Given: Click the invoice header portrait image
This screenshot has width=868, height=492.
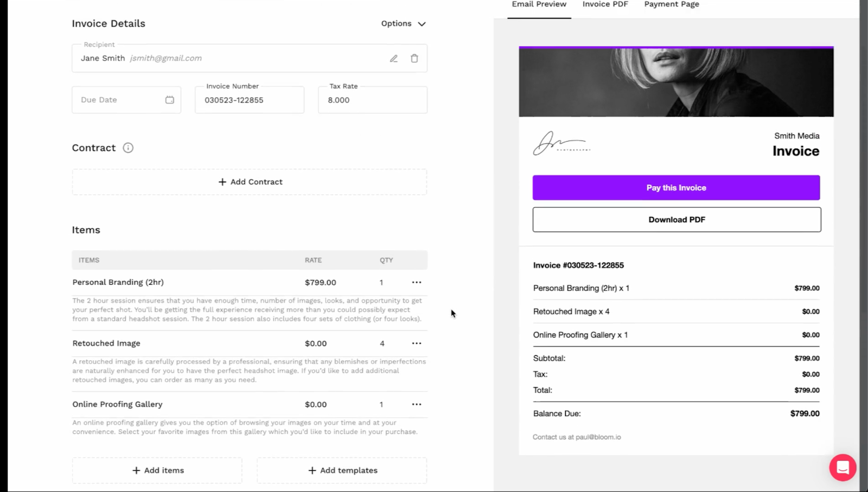Looking at the screenshot, I should click(676, 82).
